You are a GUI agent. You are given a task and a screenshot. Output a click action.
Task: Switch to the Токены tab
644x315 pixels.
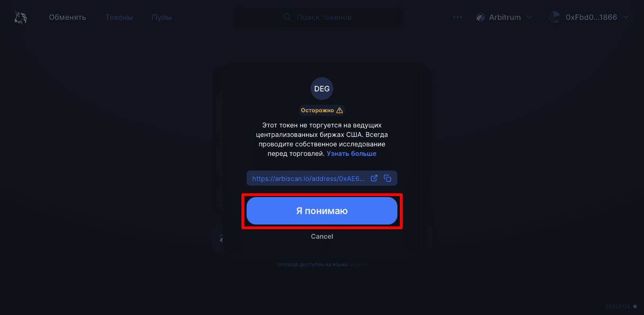tap(119, 18)
